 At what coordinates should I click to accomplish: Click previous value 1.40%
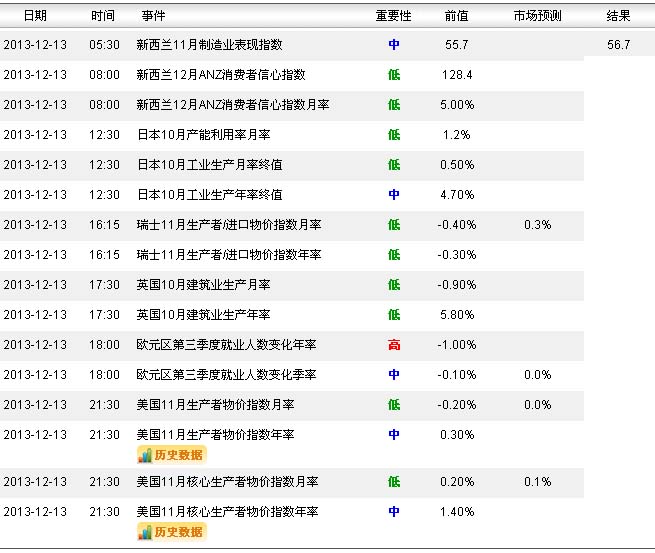tap(457, 512)
